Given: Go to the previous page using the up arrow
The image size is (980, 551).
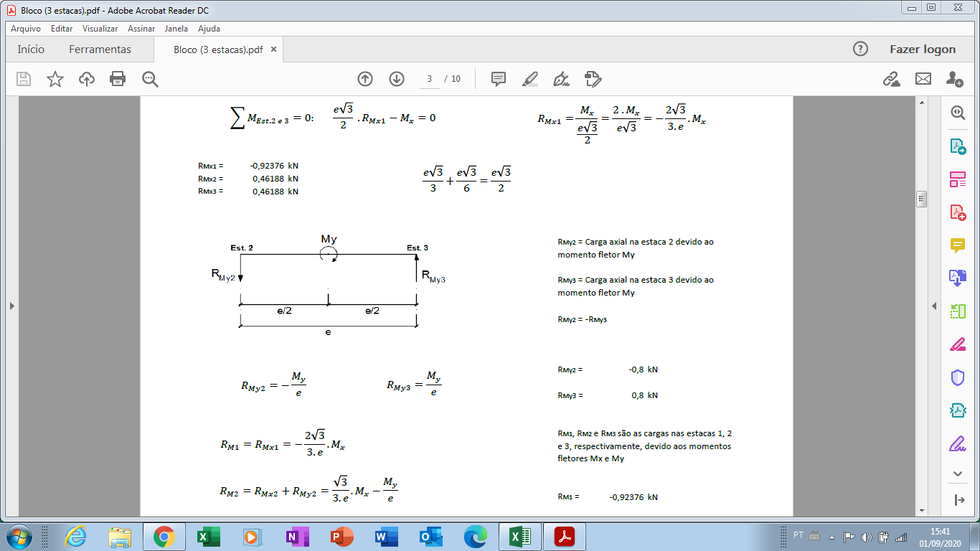Looking at the screenshot, I should (x=365, y=79).
